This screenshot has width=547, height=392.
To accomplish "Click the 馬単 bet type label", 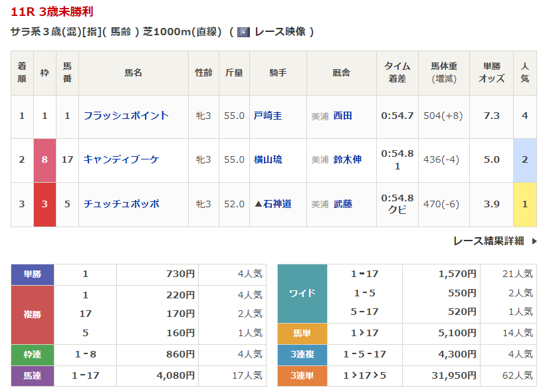I will pos(302,334).
